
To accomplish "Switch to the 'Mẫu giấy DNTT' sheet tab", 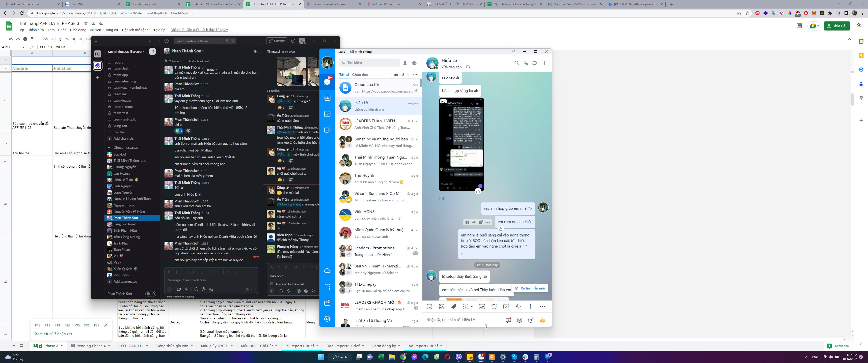I will click(x=214, y=346).
